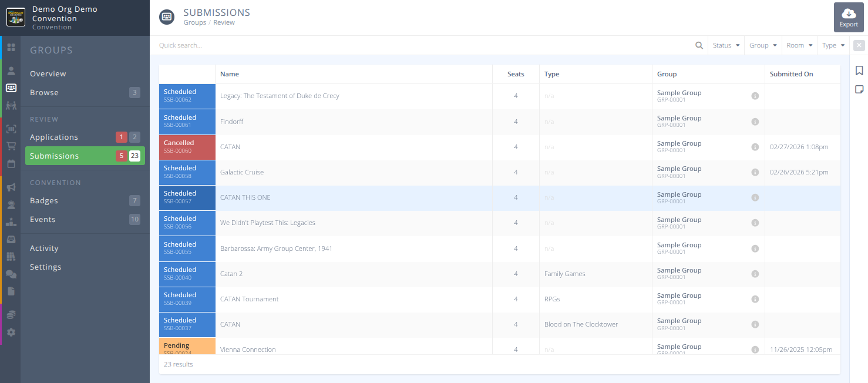Click the Export button
The height and width of the screenshot is (383, 868).
tap(849, 17)
